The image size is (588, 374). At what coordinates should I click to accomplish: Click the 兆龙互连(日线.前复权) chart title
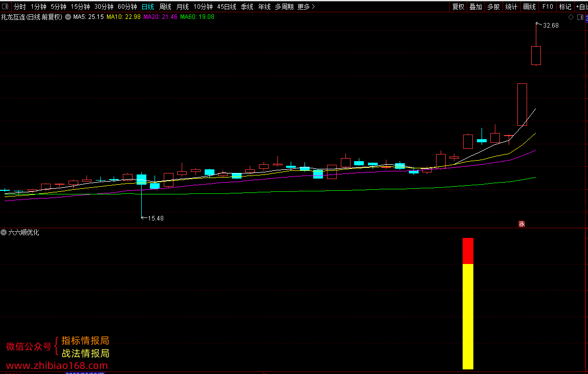point(32,17)
